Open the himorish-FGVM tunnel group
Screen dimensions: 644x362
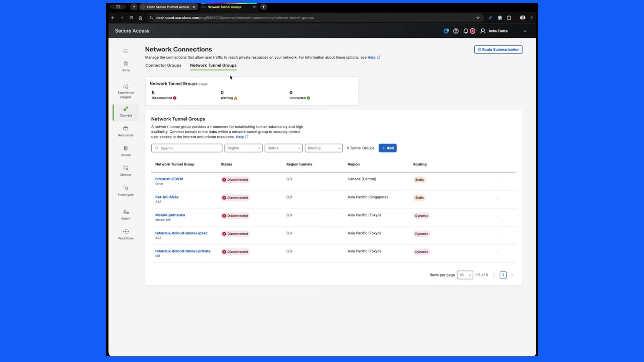169,179
